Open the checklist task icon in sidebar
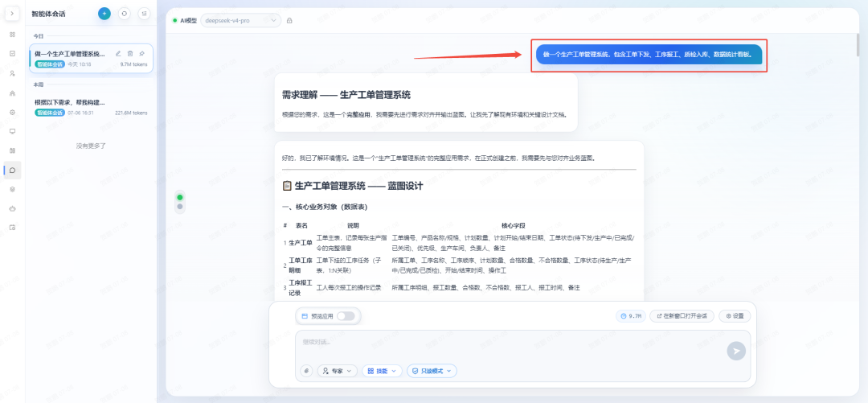 (x=12, y=54)
